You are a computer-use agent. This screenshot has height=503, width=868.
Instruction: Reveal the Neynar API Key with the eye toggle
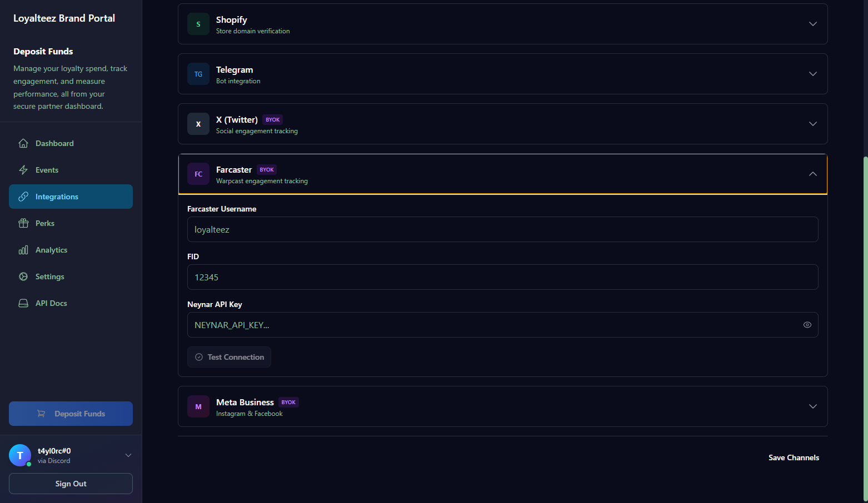tap(807, 324)
